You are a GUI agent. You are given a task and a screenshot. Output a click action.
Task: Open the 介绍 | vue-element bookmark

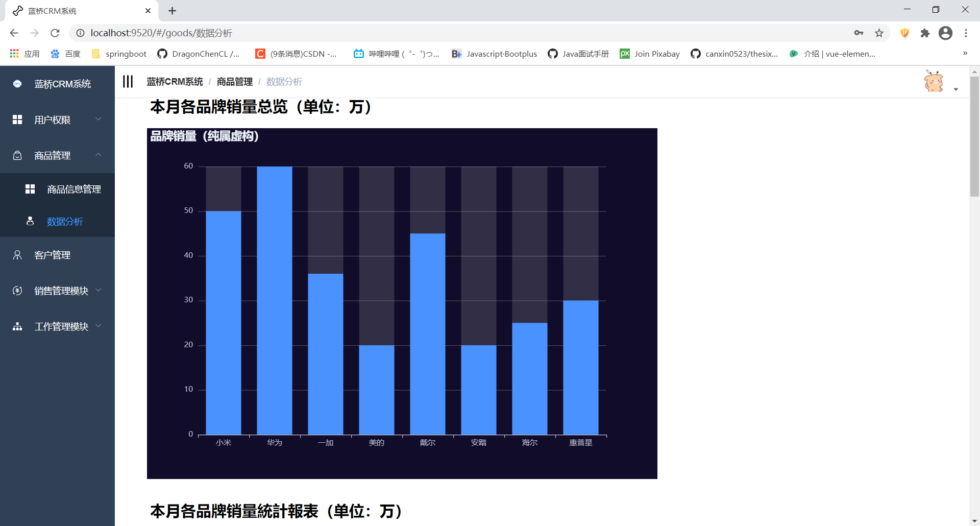click(832, 54)
